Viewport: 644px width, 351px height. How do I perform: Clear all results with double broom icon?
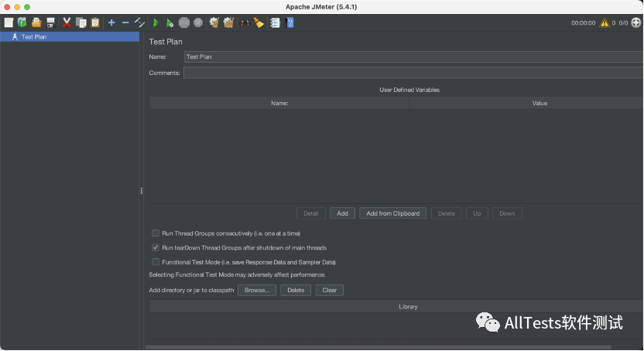point(228,22)
